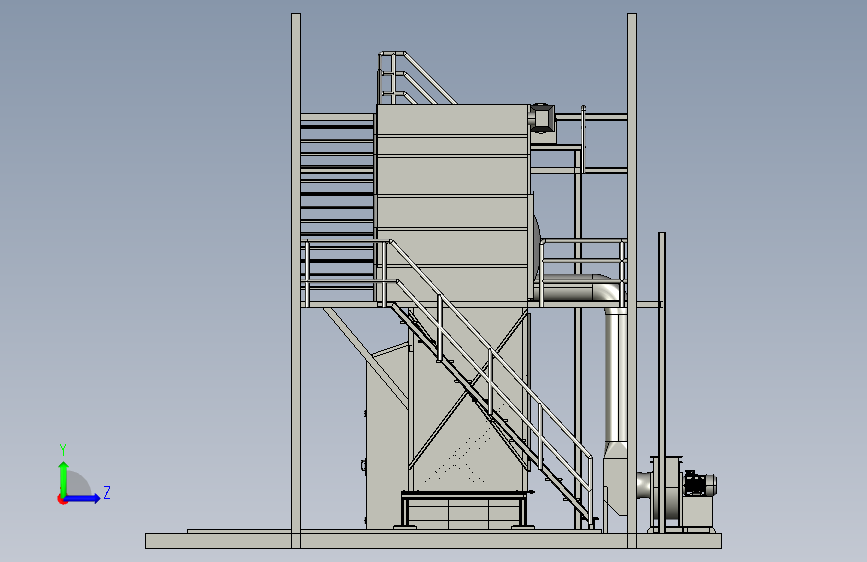The height and width of the screenshot is (562, 867).
Task: Click the red X axis dot at triad origin
Action: (x=62, y=499)
